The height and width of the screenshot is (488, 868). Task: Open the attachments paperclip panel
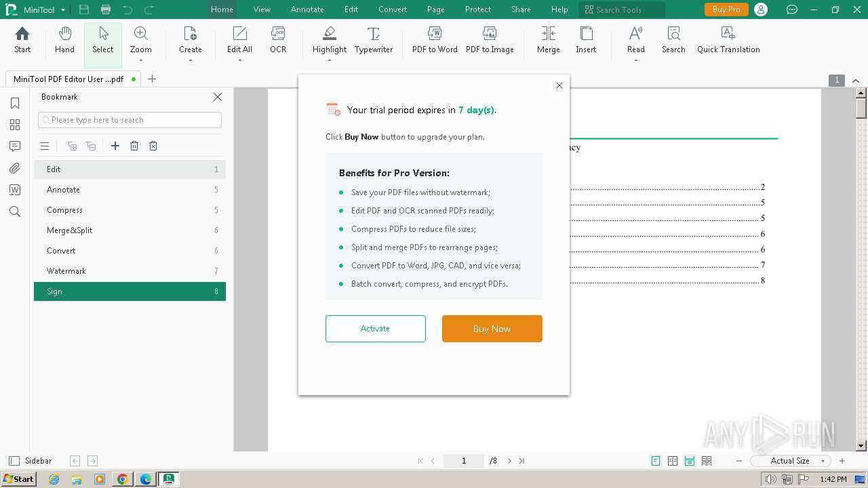[15, 168]
